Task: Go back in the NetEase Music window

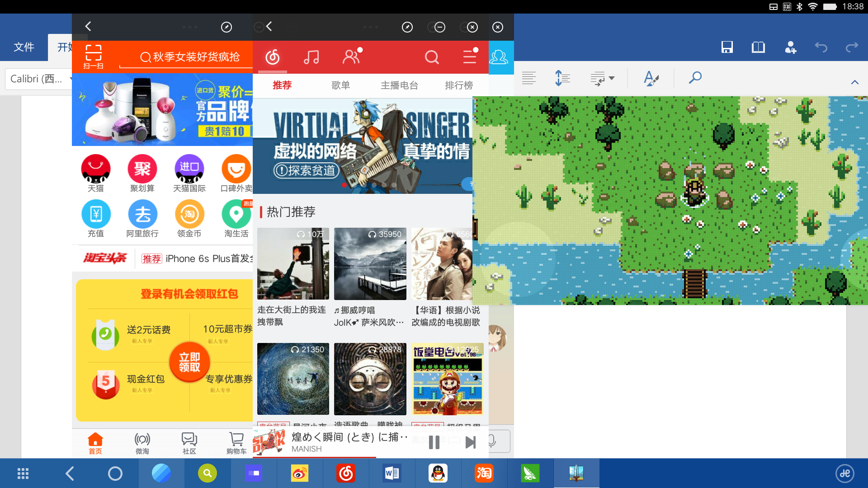Action: [269, 27]
